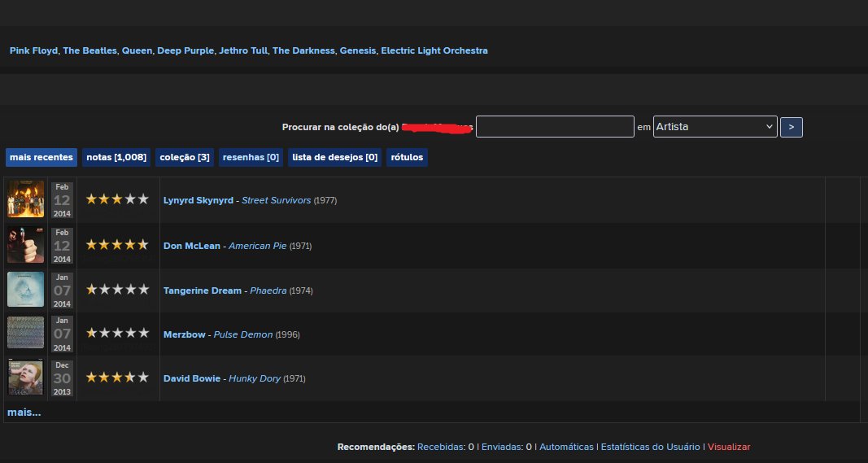
Task: Open Estatísticas do Usuário link
Action: point(651,447)
